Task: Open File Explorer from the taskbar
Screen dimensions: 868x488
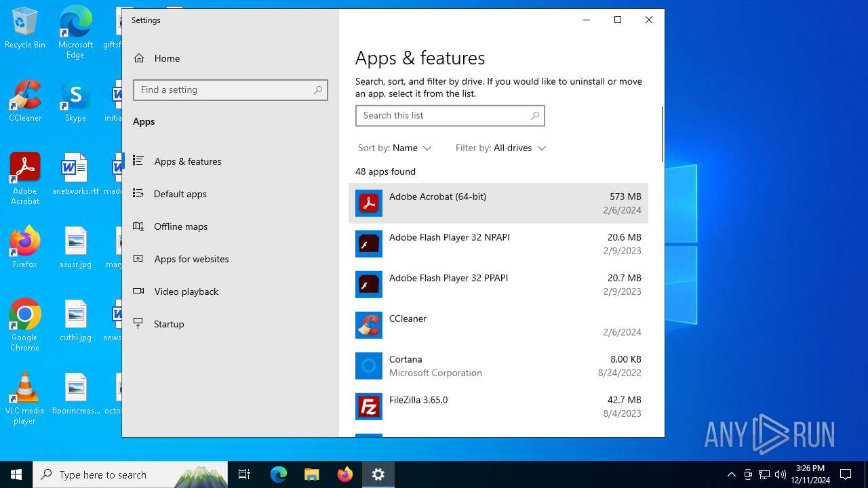Action: click(311, 474)
